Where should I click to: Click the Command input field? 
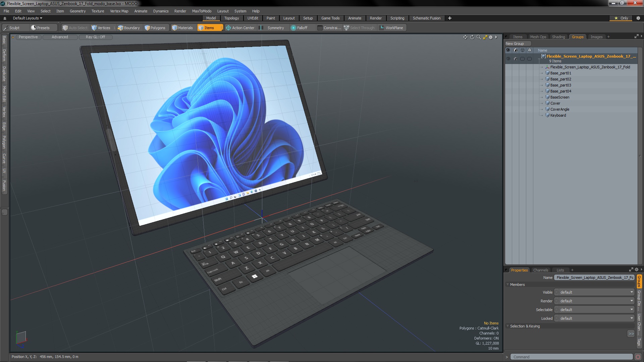pos(572,357)
